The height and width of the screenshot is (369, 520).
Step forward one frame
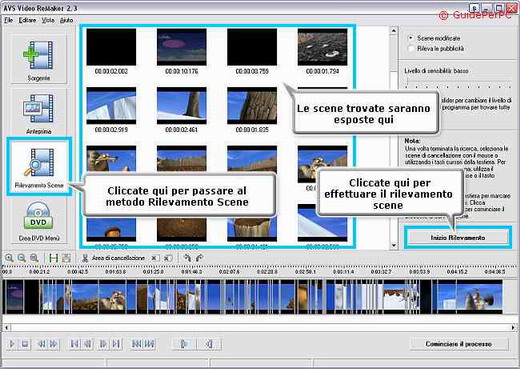click(104, 344)
